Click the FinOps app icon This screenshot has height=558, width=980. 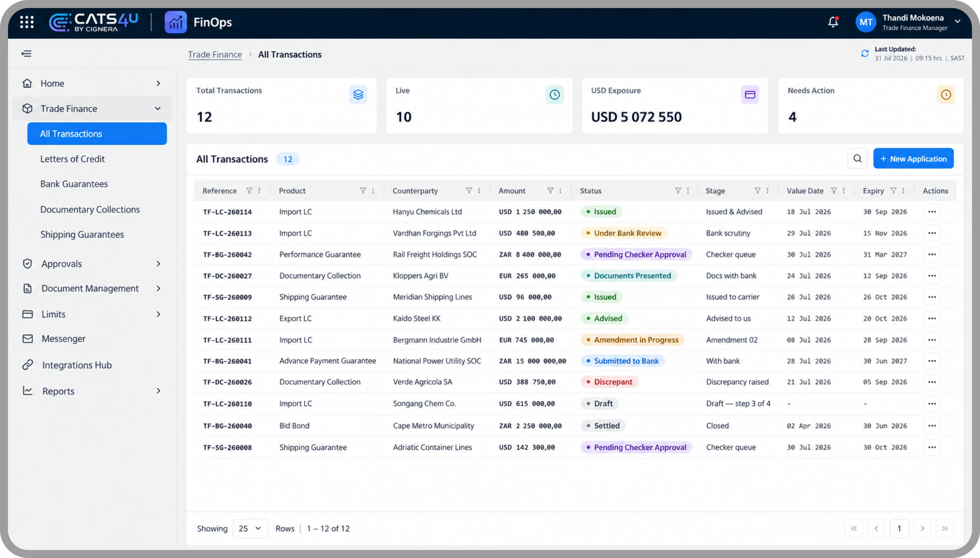pyautogui.click(x=176, y=22)
